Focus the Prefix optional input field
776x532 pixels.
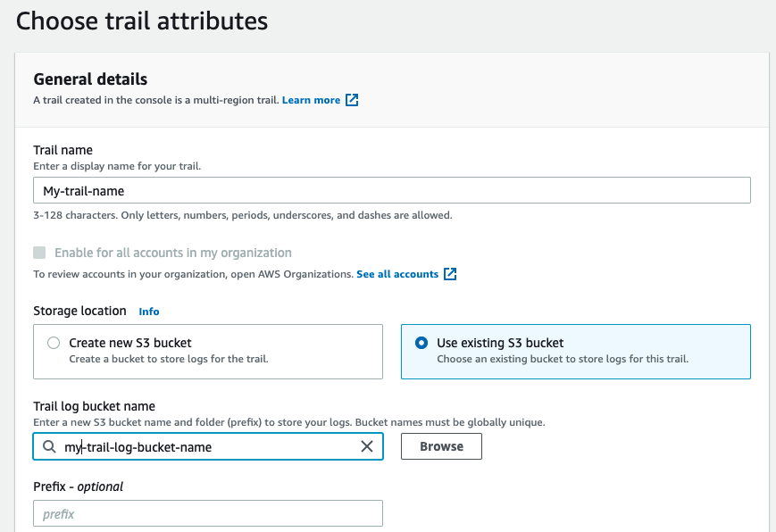point(207,514)
